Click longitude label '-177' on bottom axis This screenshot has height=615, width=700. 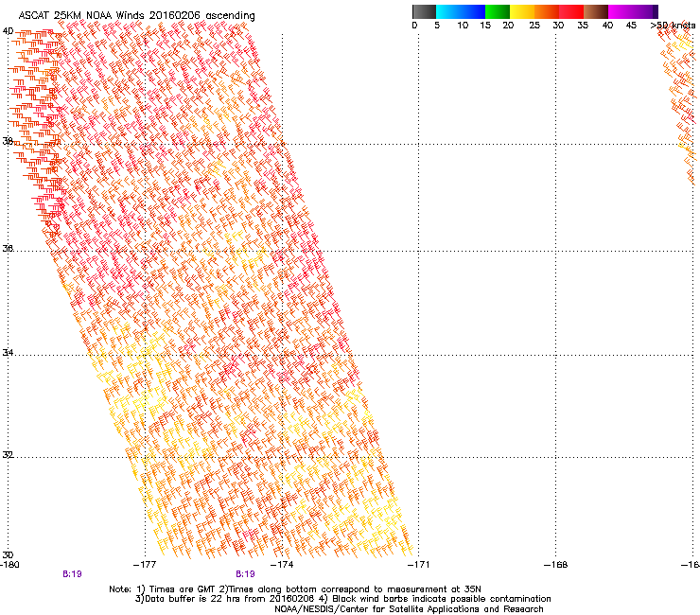(145, 565)
